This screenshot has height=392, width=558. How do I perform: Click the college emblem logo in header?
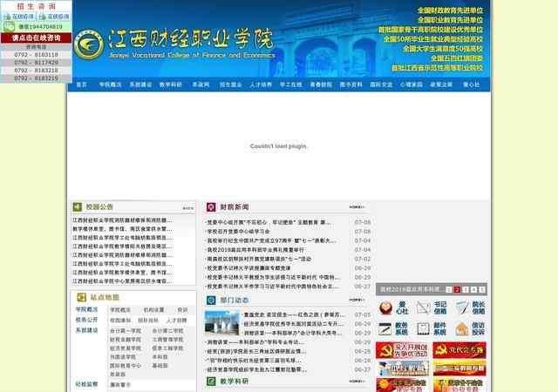click(x=89, y=44)
